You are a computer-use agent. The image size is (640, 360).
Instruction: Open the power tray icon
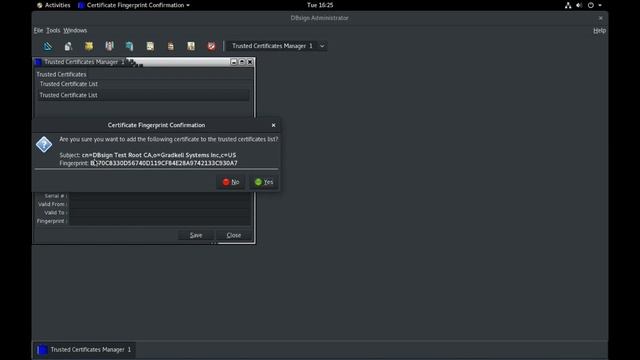pyautogui.click(x=591, y=5)
